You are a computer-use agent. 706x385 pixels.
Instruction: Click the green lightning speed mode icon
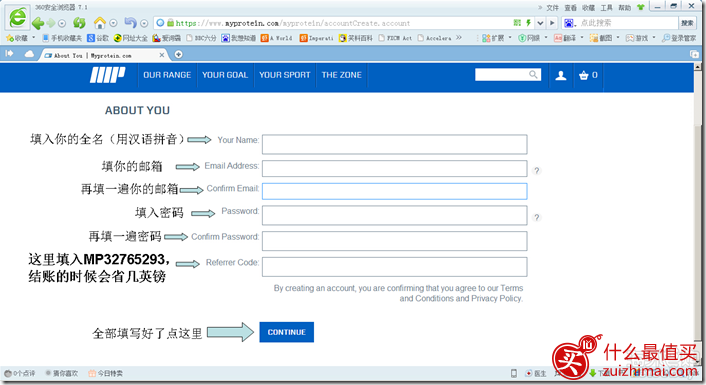pyautogui.click(x=529, y=23)
